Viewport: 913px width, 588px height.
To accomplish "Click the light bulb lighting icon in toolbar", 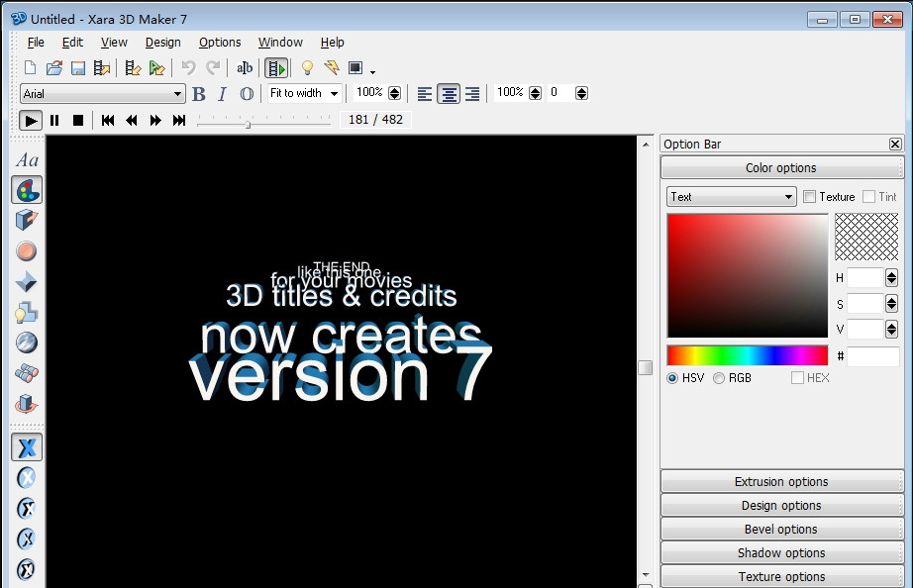I will click(307, 68).
